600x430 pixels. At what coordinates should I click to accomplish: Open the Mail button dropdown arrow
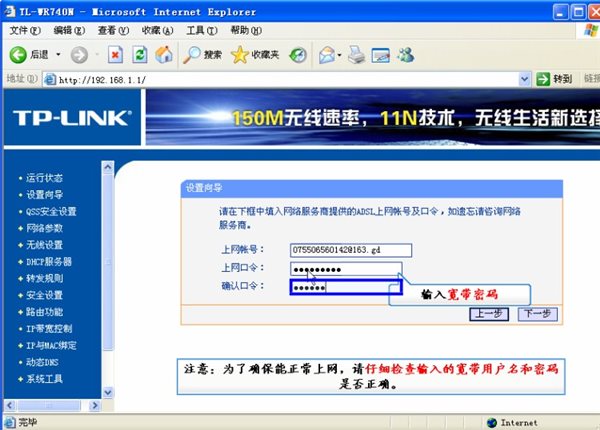(339, 55)
